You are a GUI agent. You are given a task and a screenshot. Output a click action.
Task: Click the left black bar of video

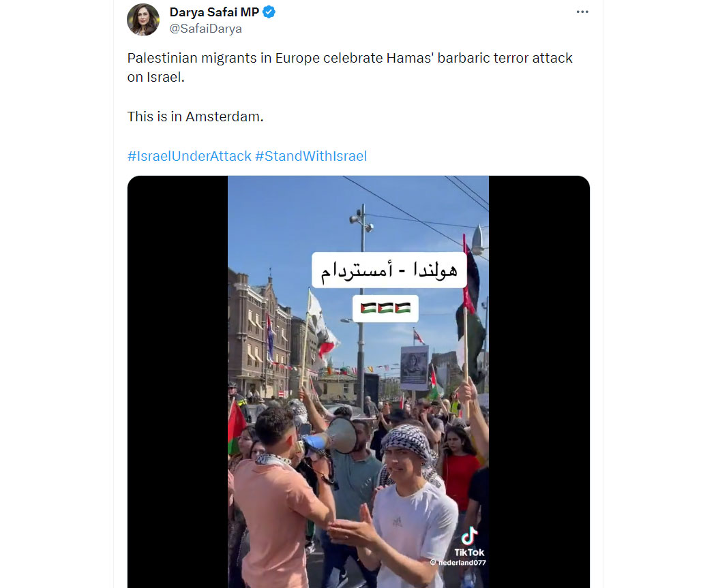177,382
